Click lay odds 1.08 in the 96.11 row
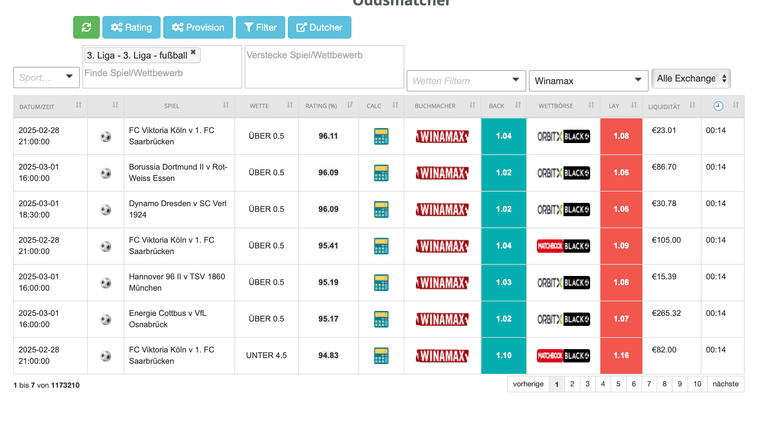Image resolution: width=760 pixels, height=423 pixels. tap(621, 136)
